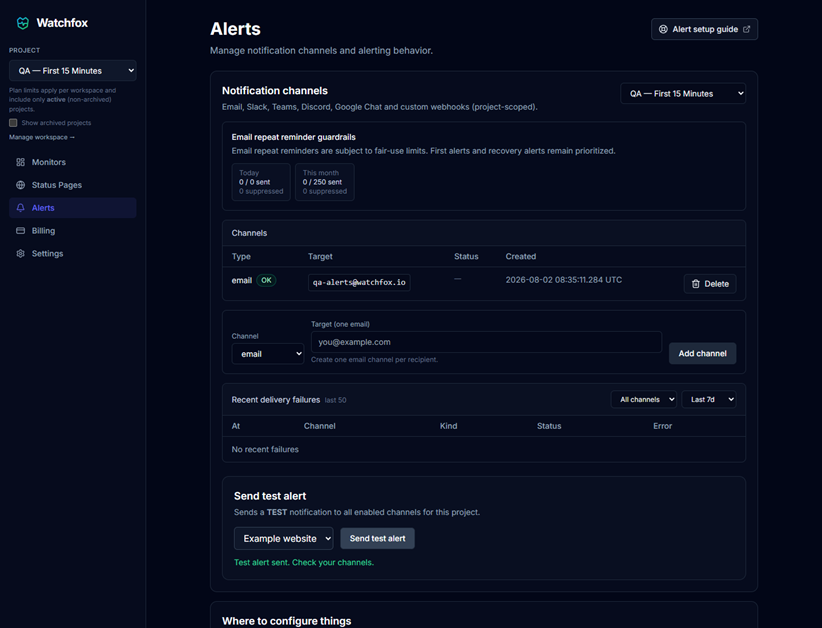Click the Send test alert button
This screenshot has height=628, width=822.
pyautogui.click(x=377, y=538)
